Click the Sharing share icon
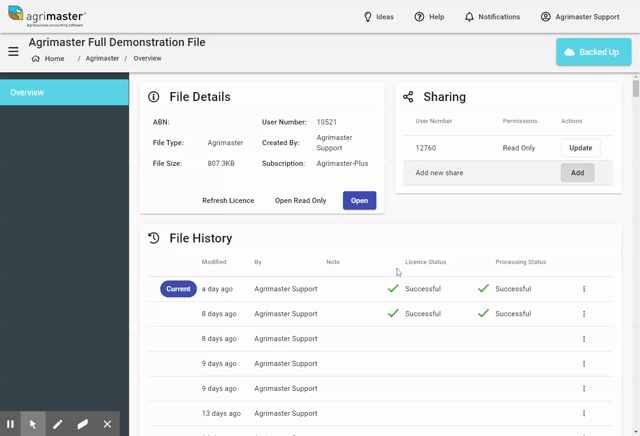Viewport: 640px width, 436px height. coord(408,97)
